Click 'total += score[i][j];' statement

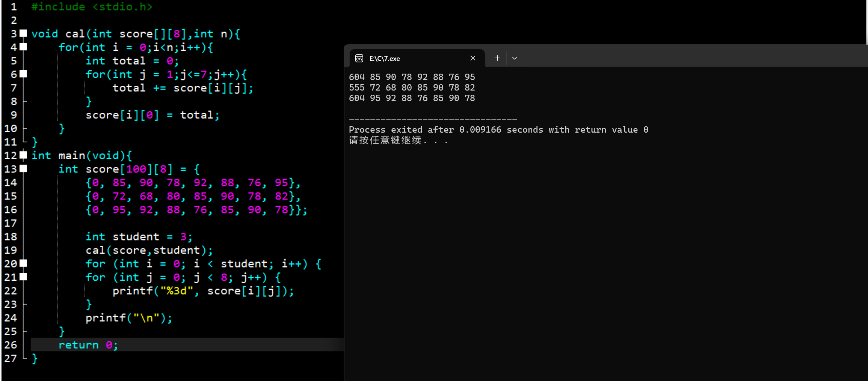[183, 88]
